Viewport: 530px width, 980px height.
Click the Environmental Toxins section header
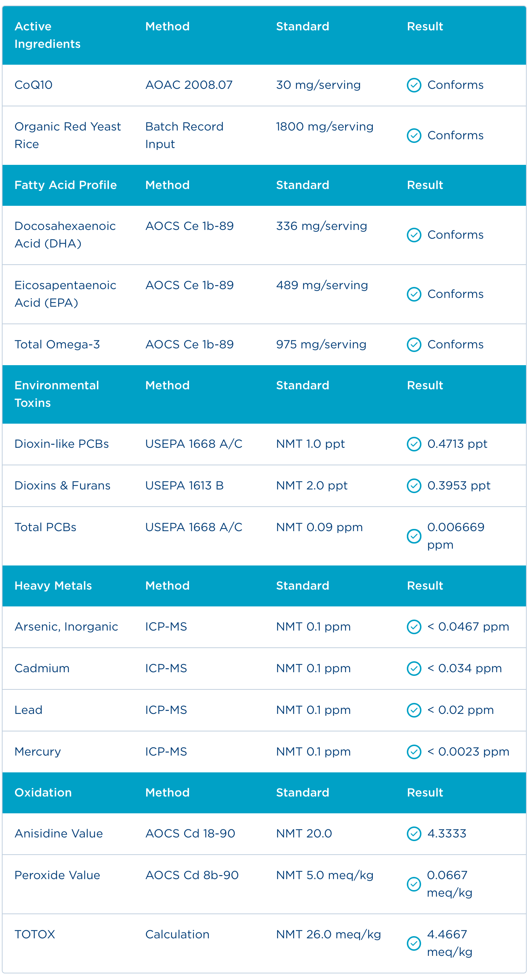(57, 394)
